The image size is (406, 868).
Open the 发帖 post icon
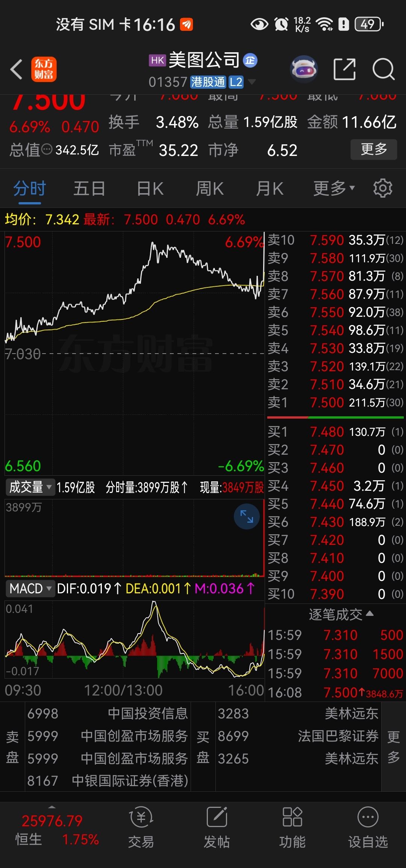[x=217, y=827]
